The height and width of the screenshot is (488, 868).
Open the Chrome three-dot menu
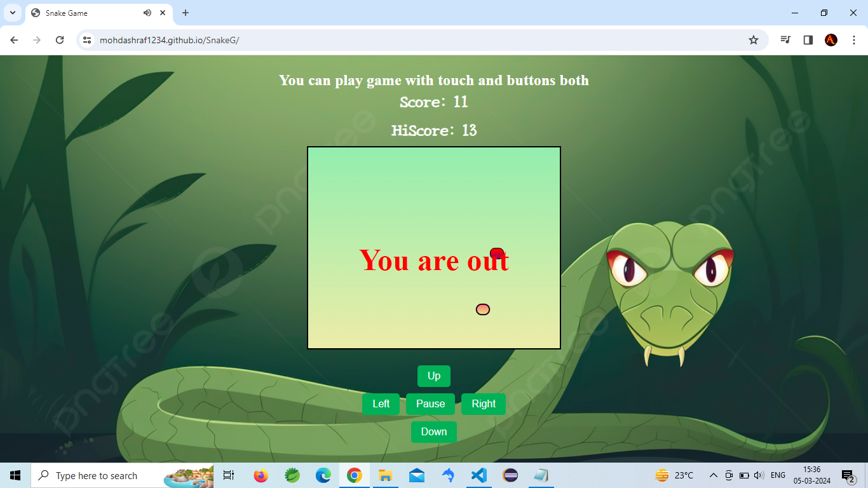coord(854,39)
